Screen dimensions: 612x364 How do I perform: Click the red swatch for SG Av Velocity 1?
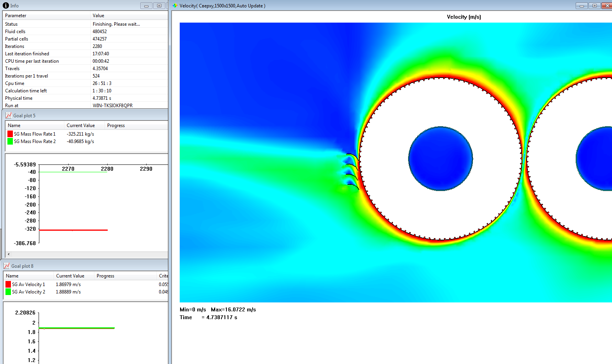pos(8,284)
